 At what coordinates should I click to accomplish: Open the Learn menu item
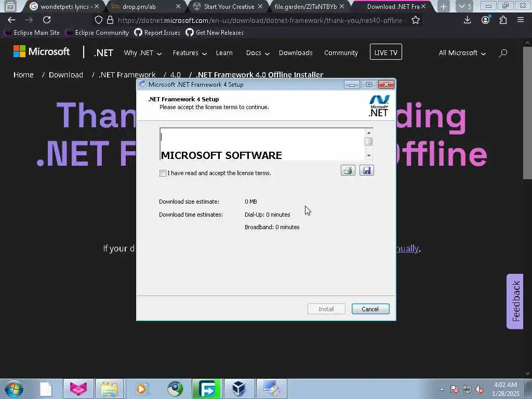(x=224, y=53)
